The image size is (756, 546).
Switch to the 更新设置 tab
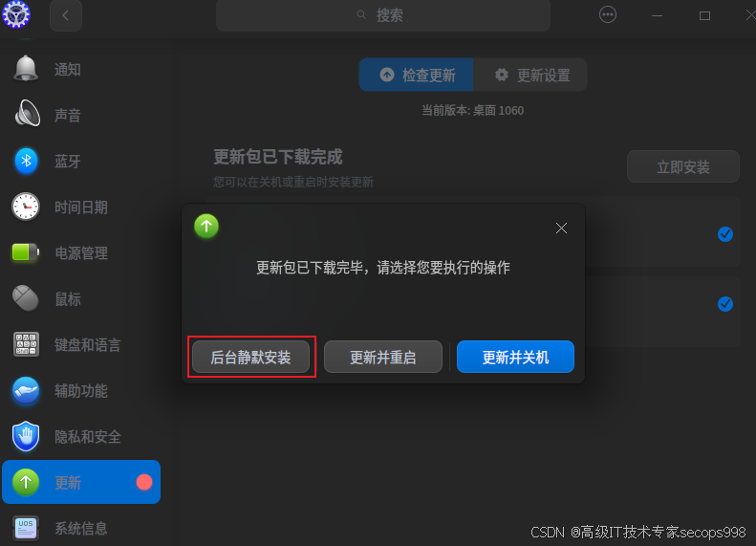click(530, 75)
